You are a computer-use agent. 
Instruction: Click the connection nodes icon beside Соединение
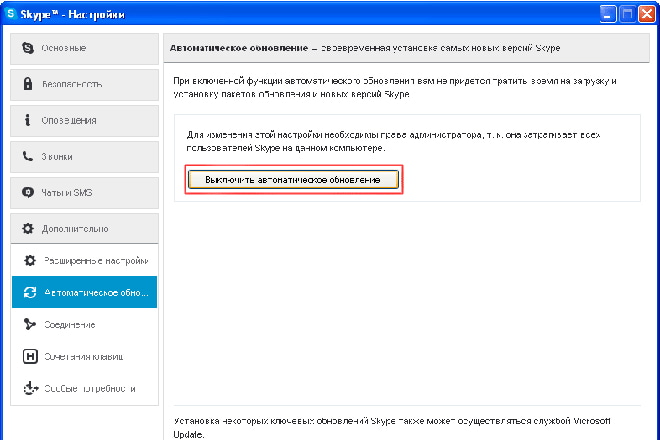(29, 324)
